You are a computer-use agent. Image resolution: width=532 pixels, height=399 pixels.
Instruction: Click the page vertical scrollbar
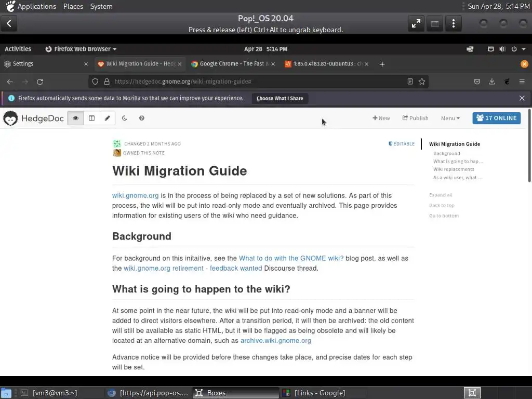click(x=529, y=145)
